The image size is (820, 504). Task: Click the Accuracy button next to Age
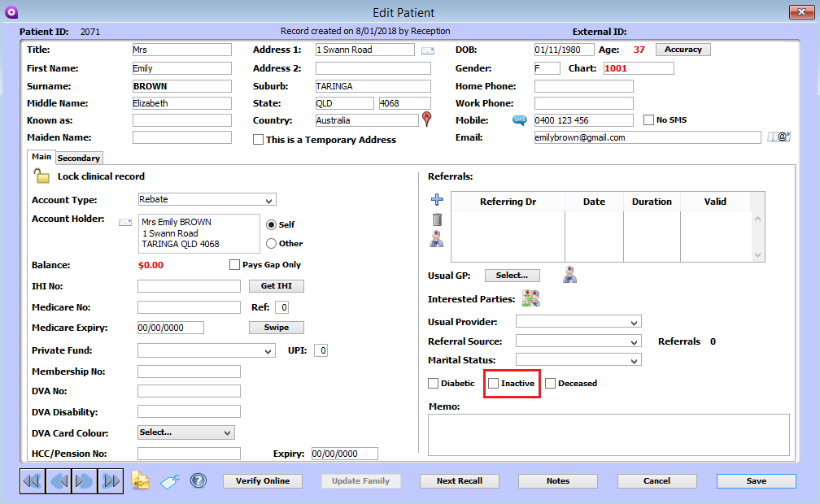683,50
